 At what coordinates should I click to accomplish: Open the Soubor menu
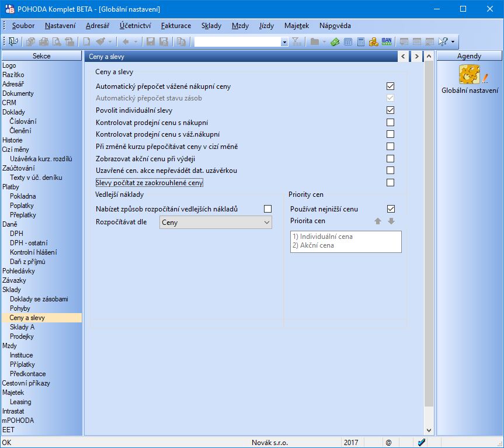[x=23, y=26]
